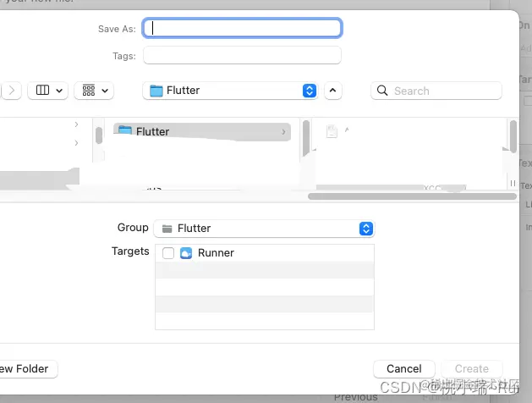Open the Flutter location popup menu
Screen dimensions: 532x403
pos(230,91)
